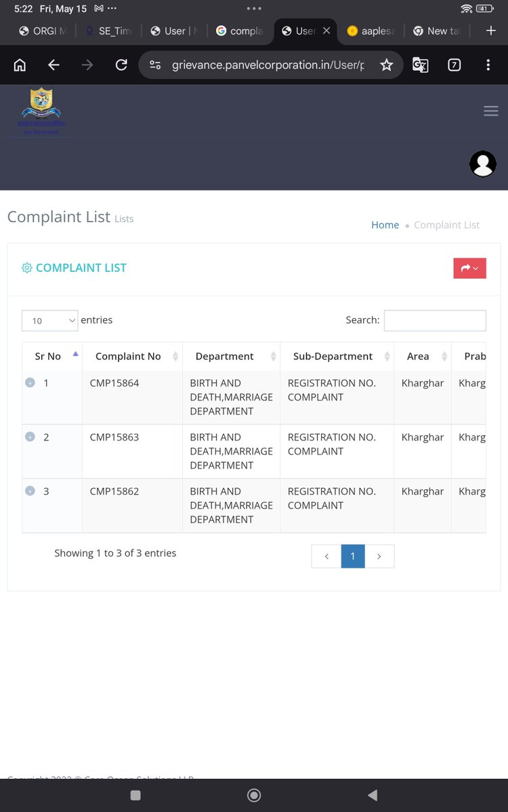
Task: Focus the Search input field
Action: coord(435,320)
